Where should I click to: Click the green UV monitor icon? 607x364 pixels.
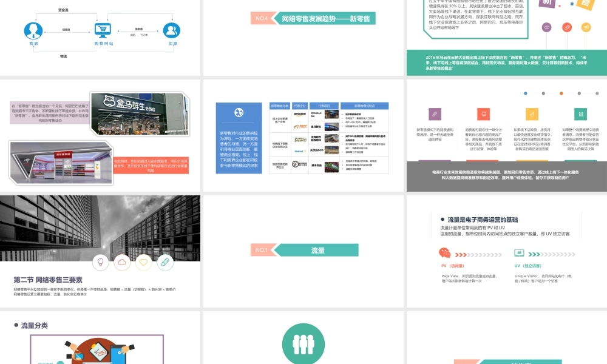(519, 254)
